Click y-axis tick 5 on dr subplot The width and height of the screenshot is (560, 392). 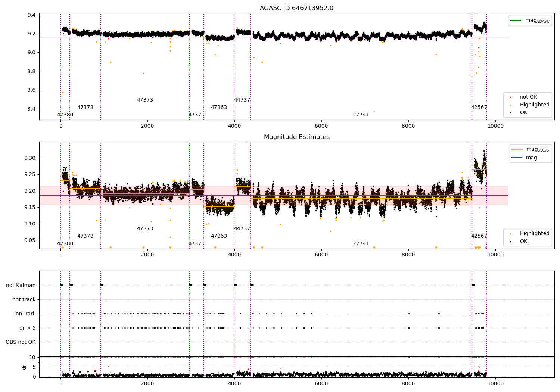[x=34, y=367]
